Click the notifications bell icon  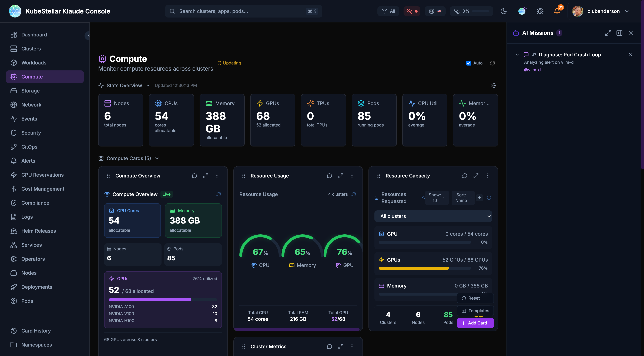tap(557, 11)
